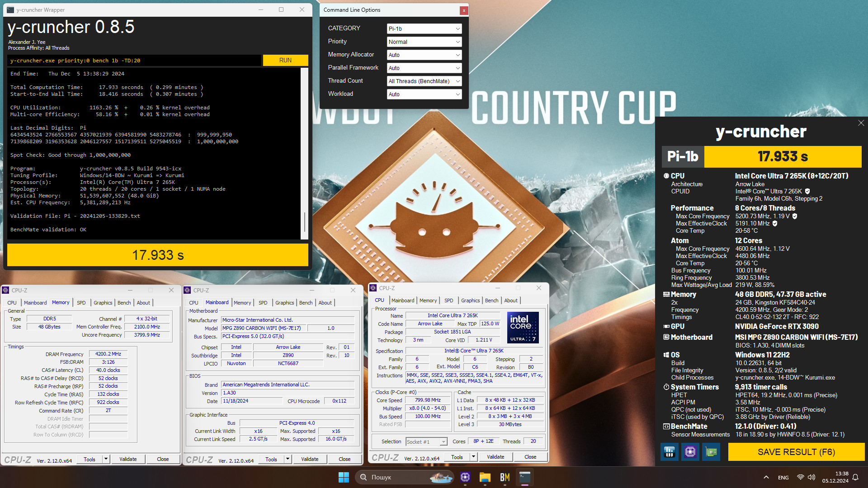Open GPU-Z via graphics card icon
The image size is (868, 488).
click(x=711, y=452)
